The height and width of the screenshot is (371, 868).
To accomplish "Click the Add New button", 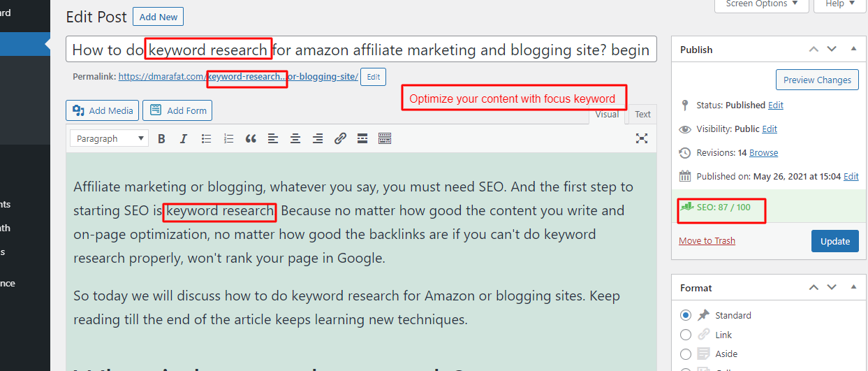I will tap(159, 17).
